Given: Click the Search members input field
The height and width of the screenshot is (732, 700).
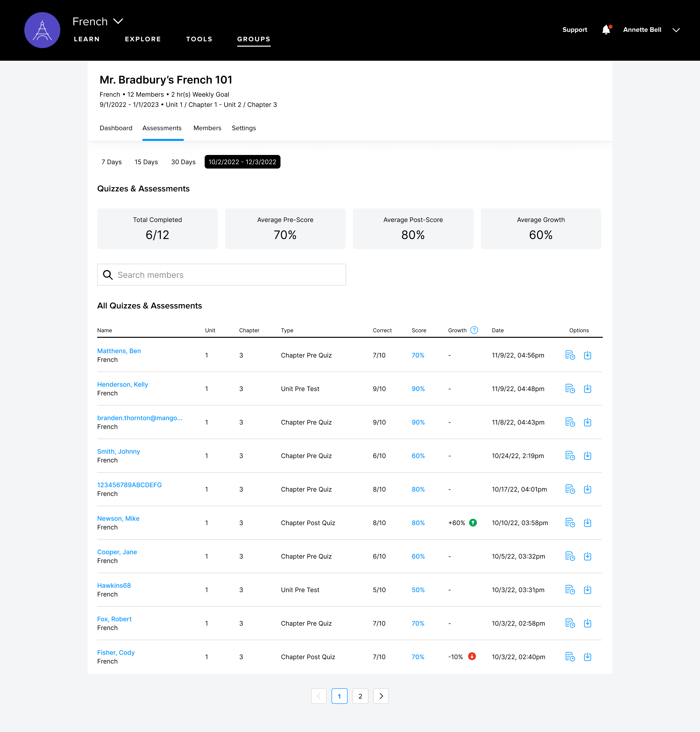Looking at the screenshot, I should [x=222, y=275].
